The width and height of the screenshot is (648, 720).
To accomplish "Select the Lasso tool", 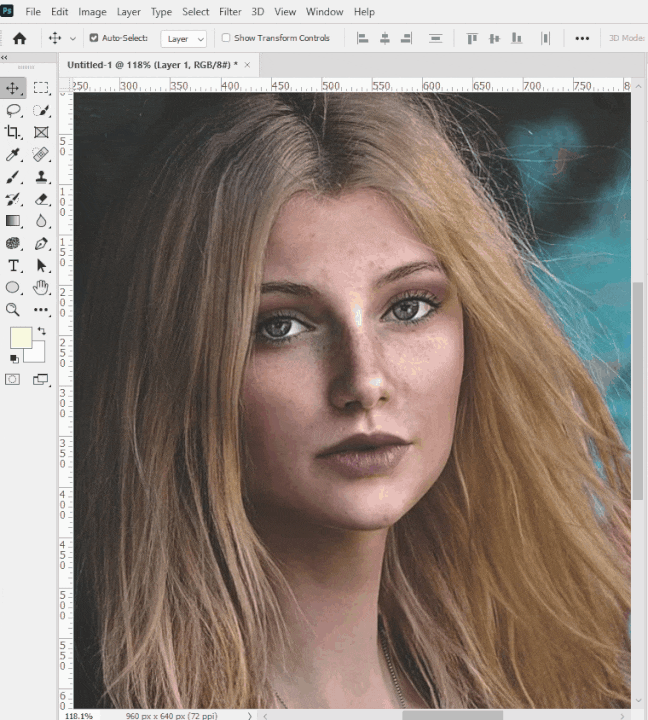I will (13, 110).
